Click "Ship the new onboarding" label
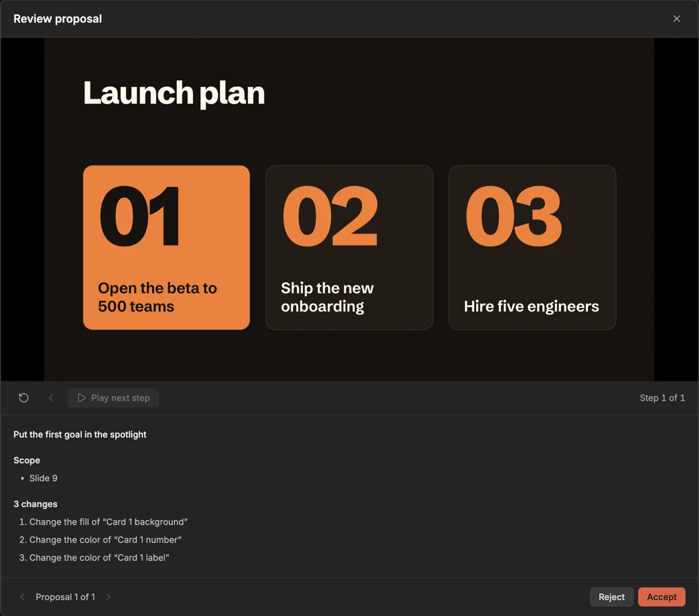The image size is (699, 616). tap(327, 297)
